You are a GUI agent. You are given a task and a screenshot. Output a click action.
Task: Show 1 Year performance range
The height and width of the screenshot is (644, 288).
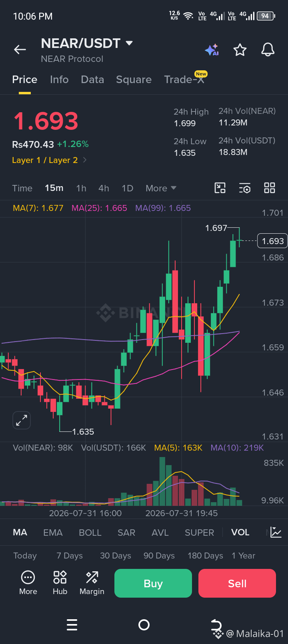coord(243,556)
